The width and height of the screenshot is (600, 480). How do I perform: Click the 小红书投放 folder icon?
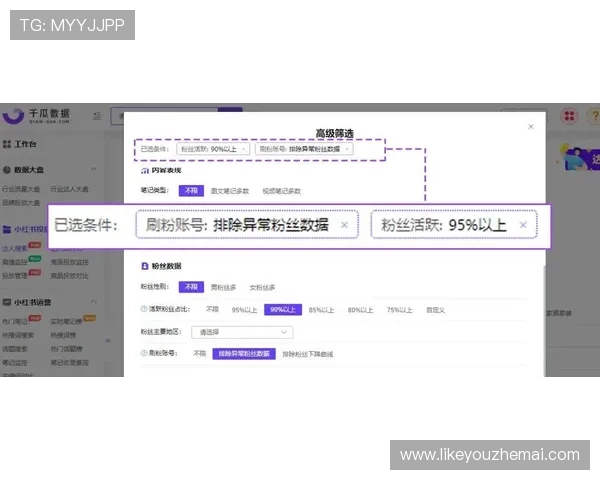coord(7,229)
